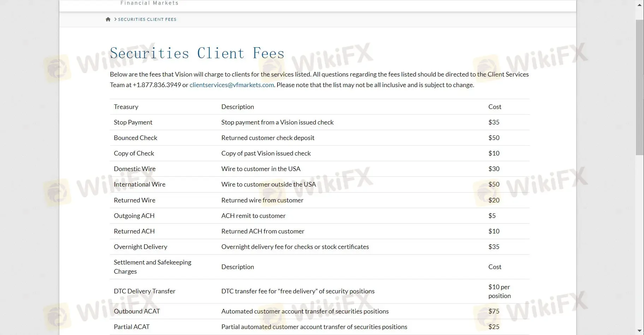Click the $75 Outbound ACAT cost
This screenshot has height=335, width=644.
point(494,311)
